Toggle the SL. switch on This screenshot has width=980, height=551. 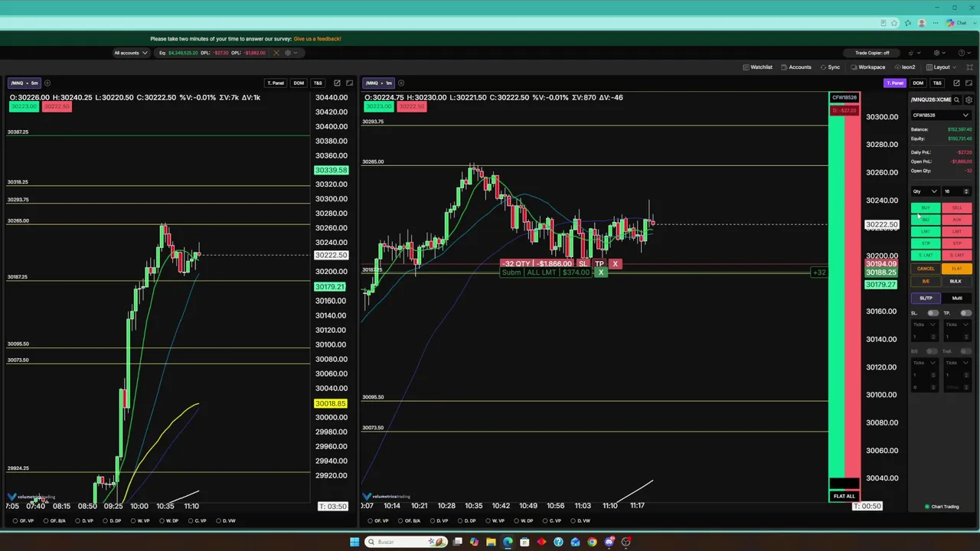[933, 313]
